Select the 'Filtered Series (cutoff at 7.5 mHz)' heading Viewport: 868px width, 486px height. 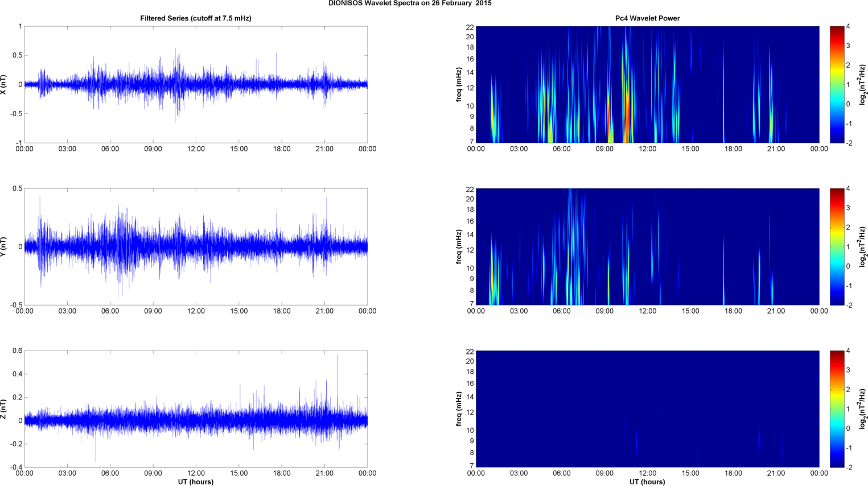tap(196, 18)
